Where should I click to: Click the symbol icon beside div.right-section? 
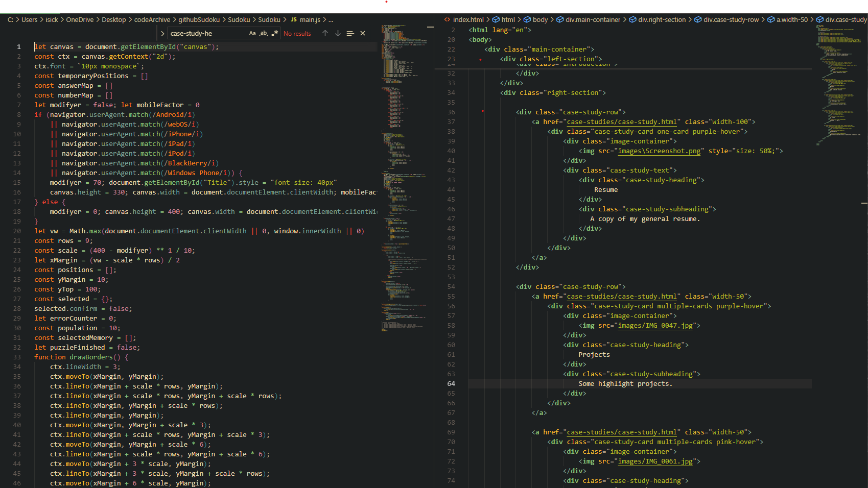point(632,19)
